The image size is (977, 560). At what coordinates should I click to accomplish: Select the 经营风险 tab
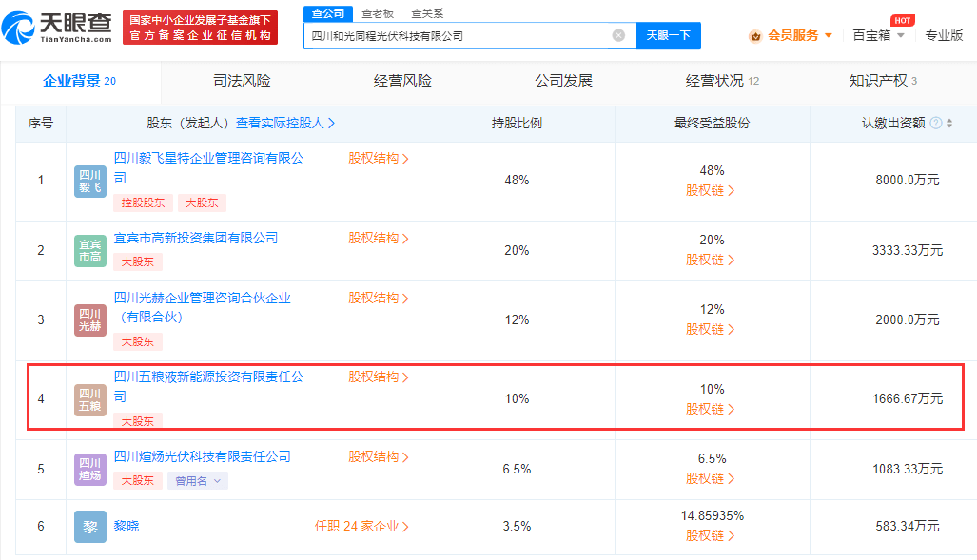(402, 81)
